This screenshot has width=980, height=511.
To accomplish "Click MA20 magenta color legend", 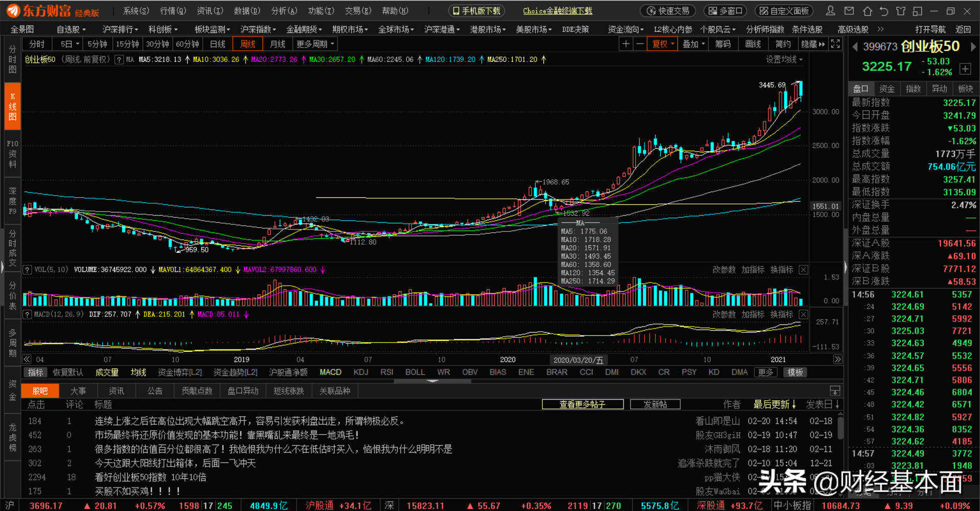I will 274,60.
